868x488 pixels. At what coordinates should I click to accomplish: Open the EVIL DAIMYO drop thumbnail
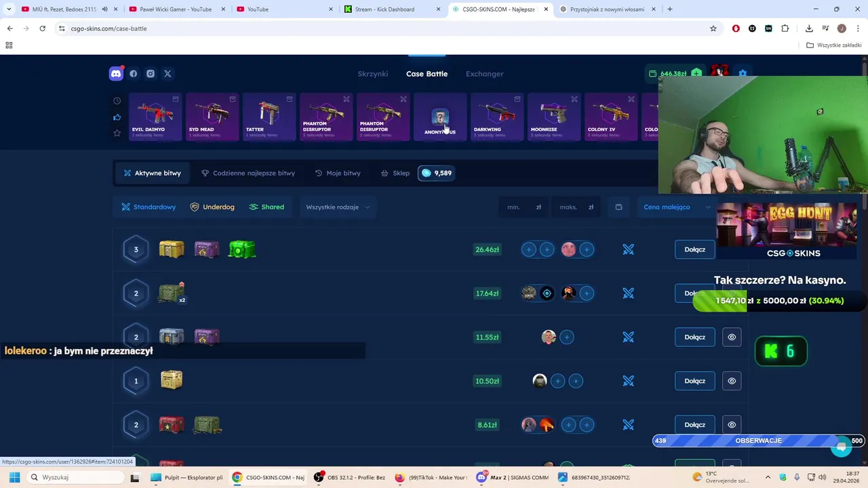[155, 117]
